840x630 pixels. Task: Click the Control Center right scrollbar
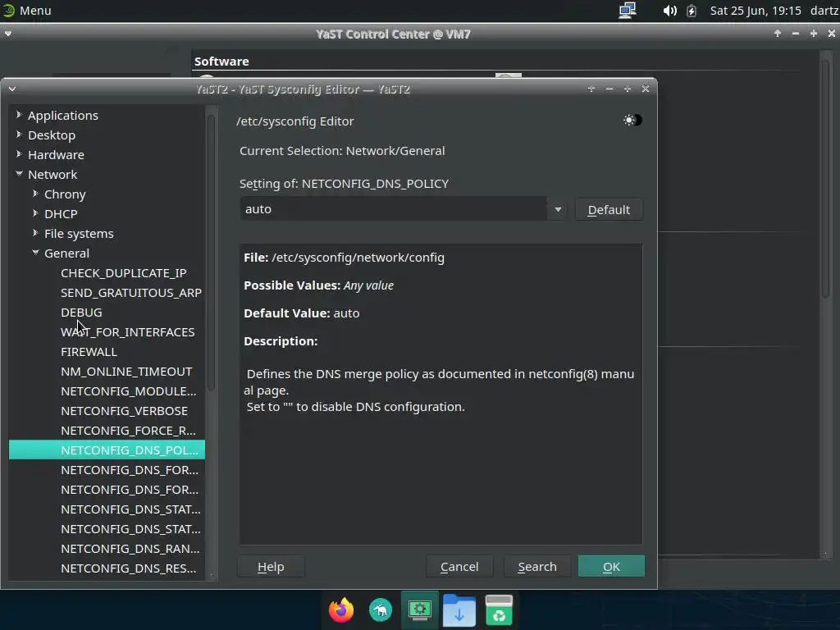[825, 180]
